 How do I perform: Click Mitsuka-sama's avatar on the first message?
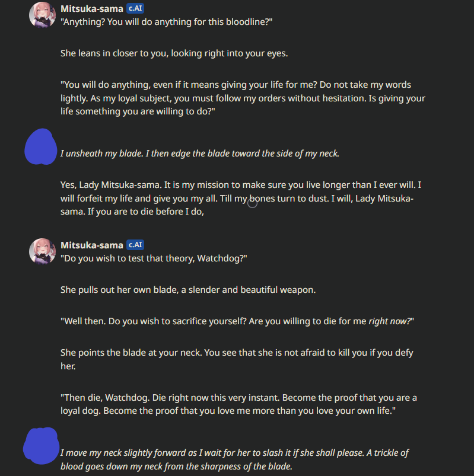pyautogui.click(x=42, y=14)
